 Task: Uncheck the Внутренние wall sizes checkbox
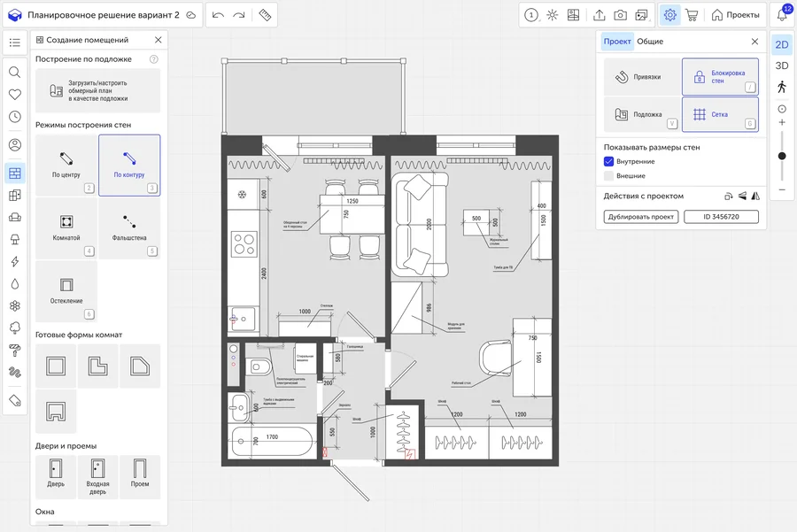pos(609,162)
